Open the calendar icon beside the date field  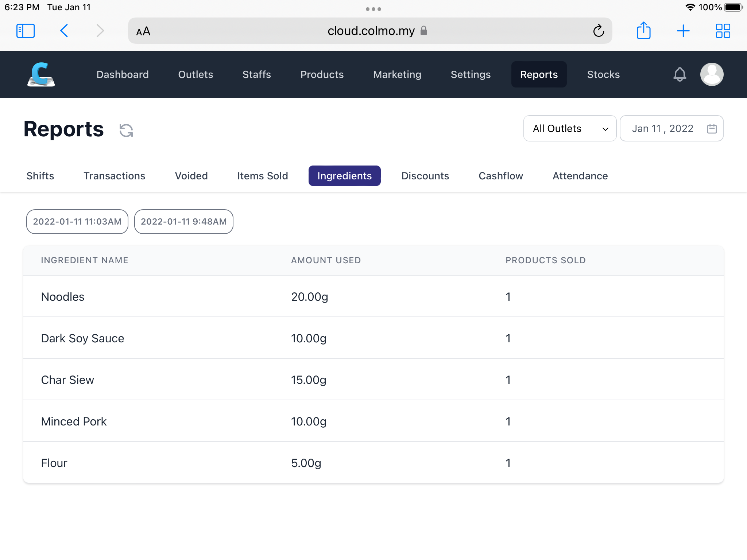click(x=711, y=128)
